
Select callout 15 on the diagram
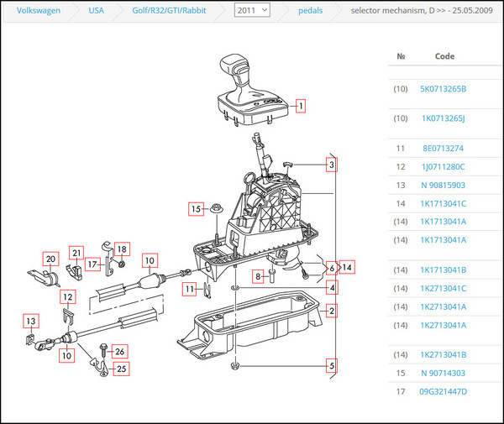coord(196,208)
